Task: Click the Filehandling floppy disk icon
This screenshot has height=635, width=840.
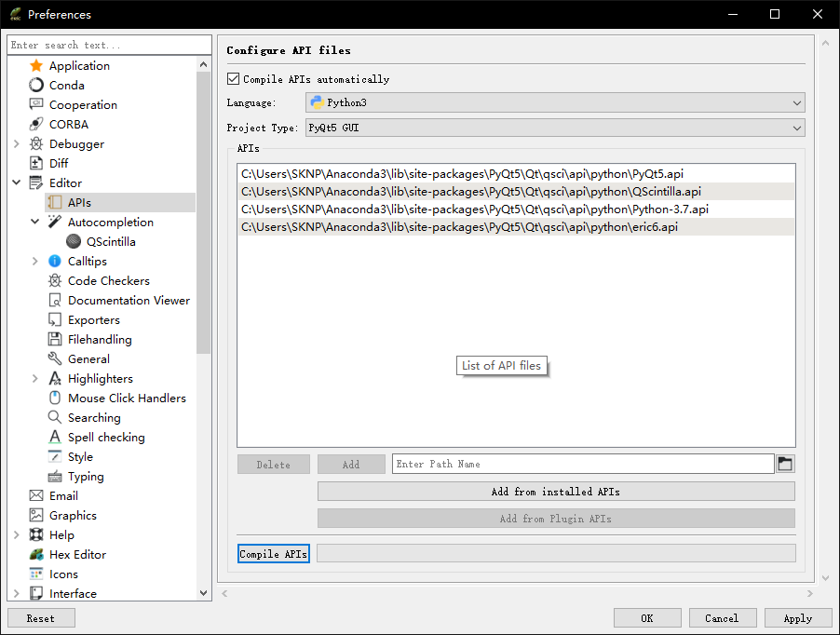Action: [x=55, y=340]
